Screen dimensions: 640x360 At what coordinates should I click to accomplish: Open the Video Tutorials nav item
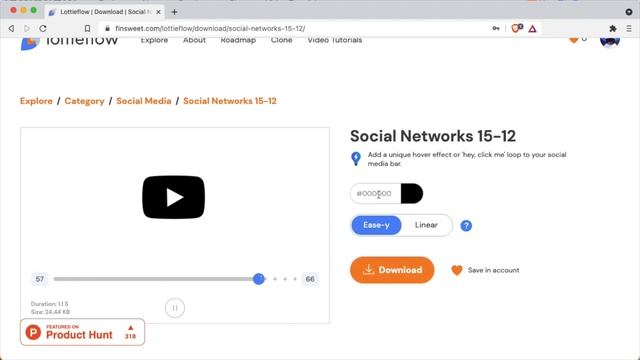[335, 40]
